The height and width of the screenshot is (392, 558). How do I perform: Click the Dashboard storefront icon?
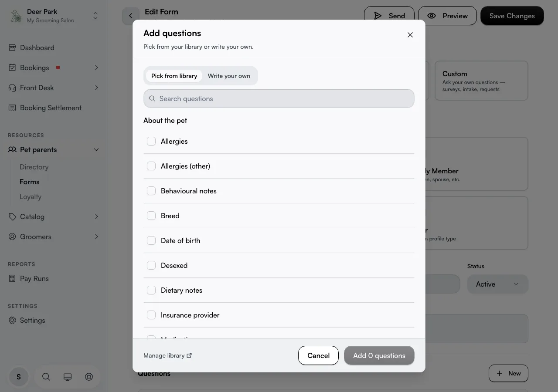click(x=12, y=47)
